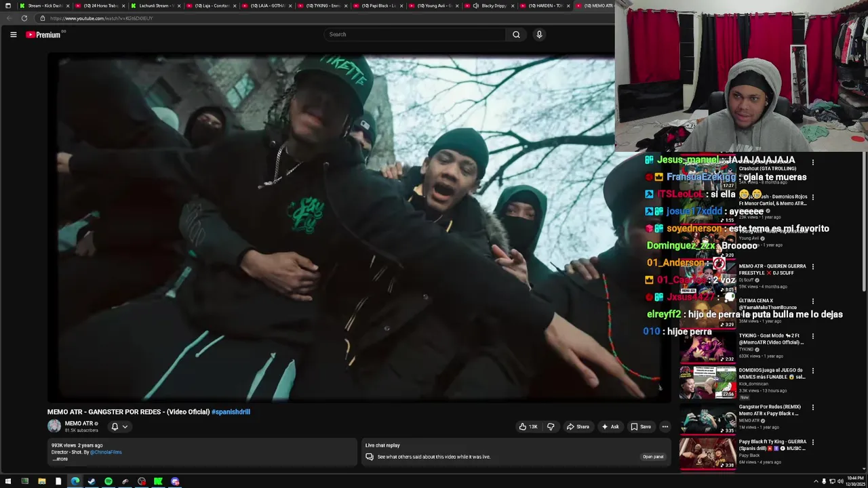
Task: Open the YouTube guide hamburger menu
Action: click(13, 35)
